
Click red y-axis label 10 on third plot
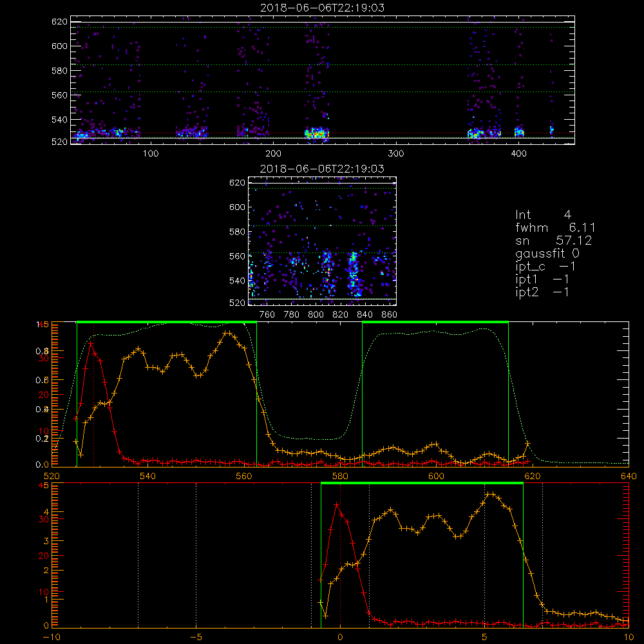tap(44, 431)
